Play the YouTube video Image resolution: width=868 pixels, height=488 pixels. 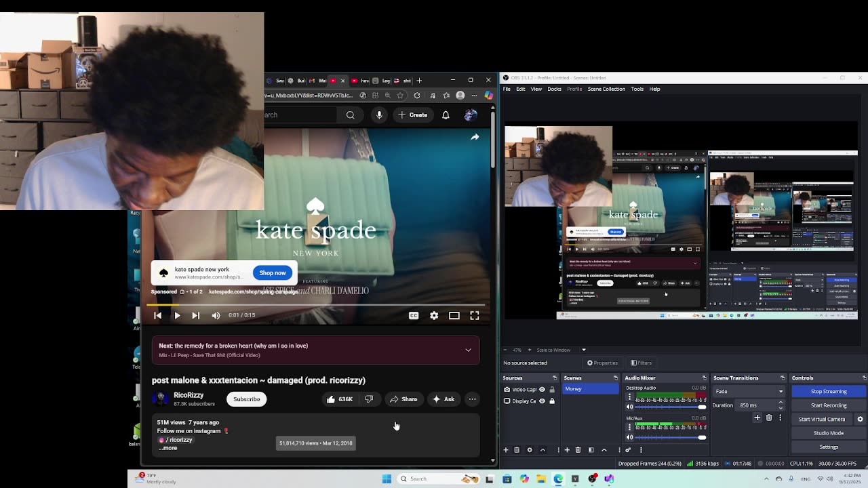pos(177,315)
